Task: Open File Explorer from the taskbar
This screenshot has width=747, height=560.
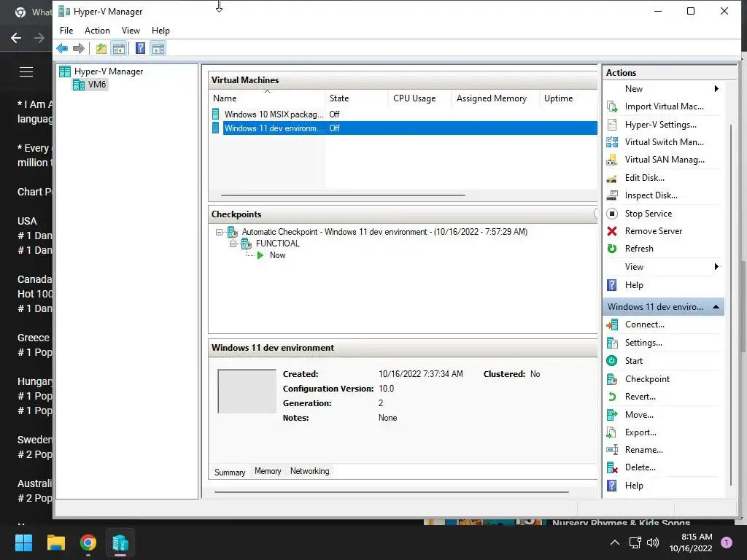Action: 55,542
